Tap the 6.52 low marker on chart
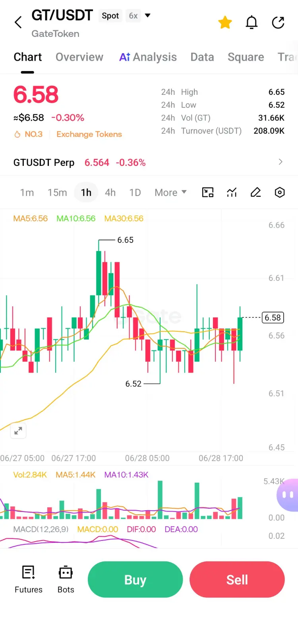 coord(134,384)
